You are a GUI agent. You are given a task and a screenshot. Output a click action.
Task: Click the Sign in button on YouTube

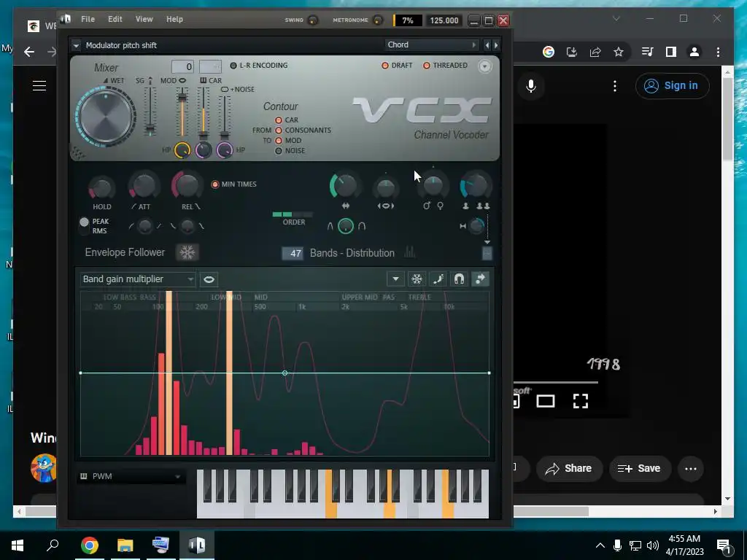coord(672,86)
